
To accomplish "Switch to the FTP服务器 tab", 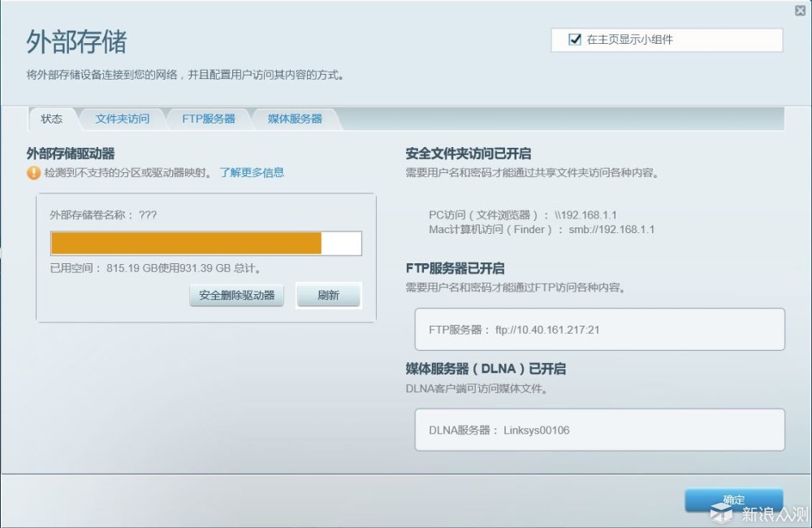I will [x=208, y=119].
